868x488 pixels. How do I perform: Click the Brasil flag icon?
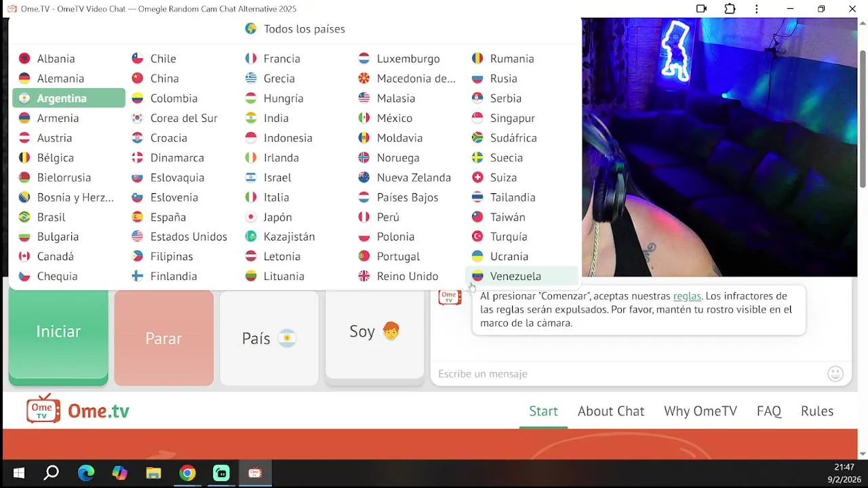click(24, 217)
